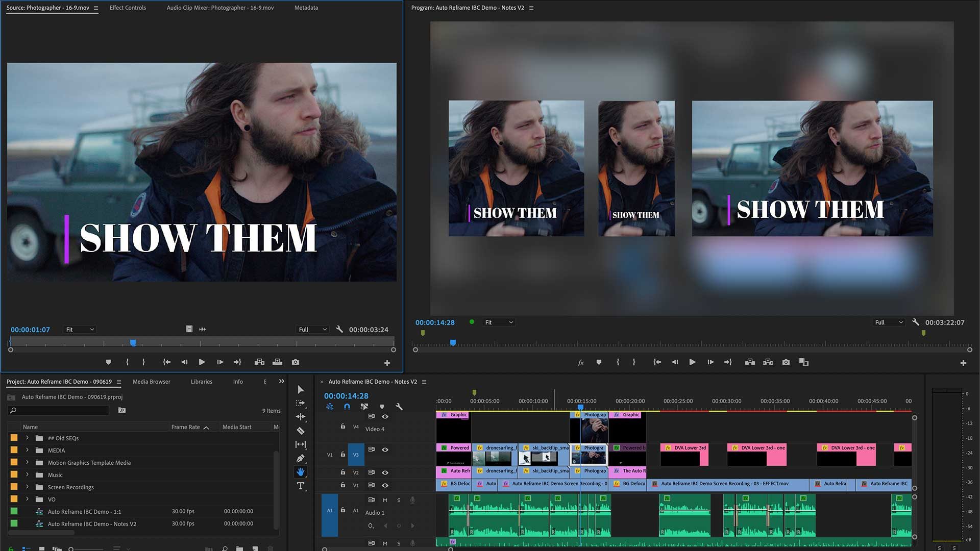Select the Pen tool in tools panel
This screenshot has width=980, height=551.
tap(301, 458)
